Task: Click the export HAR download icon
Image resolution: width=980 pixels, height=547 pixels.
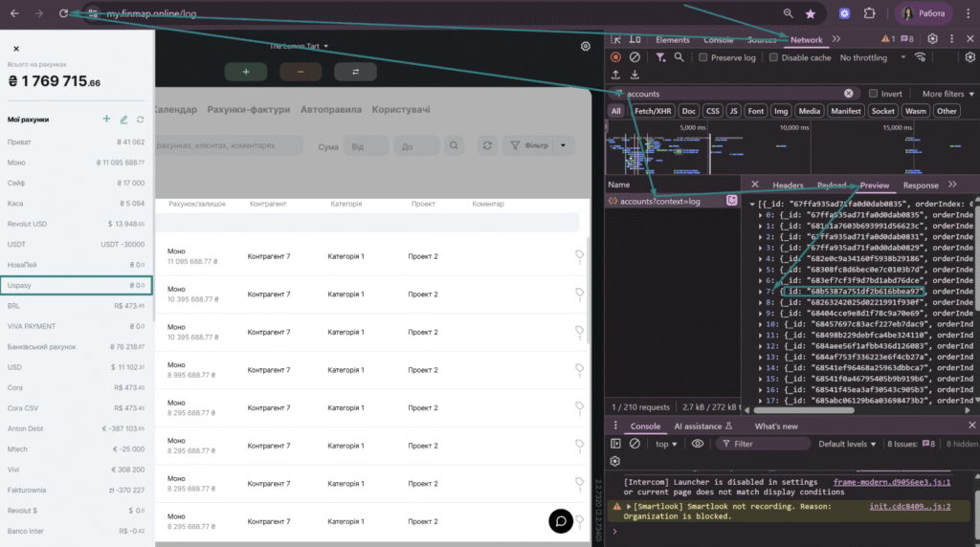Action: (x=635, y=75)
